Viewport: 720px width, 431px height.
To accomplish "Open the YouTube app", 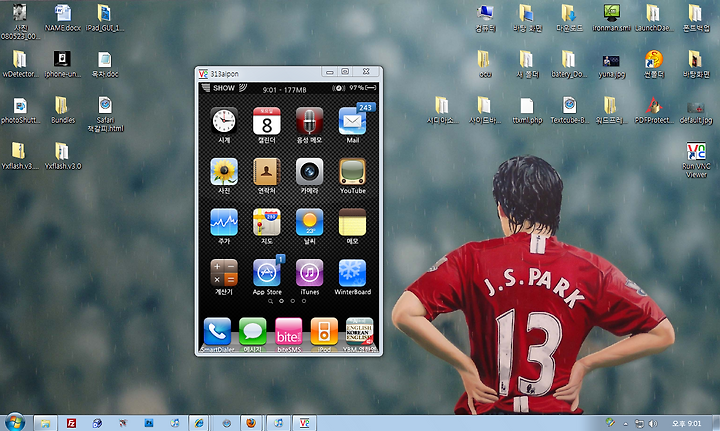I will (353, 172).
